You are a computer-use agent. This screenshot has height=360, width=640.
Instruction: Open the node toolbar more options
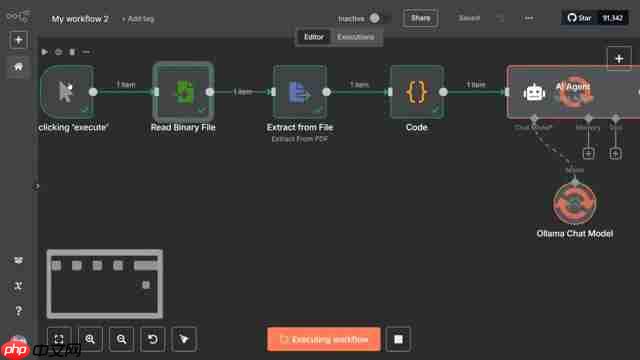tap(86, 52)
